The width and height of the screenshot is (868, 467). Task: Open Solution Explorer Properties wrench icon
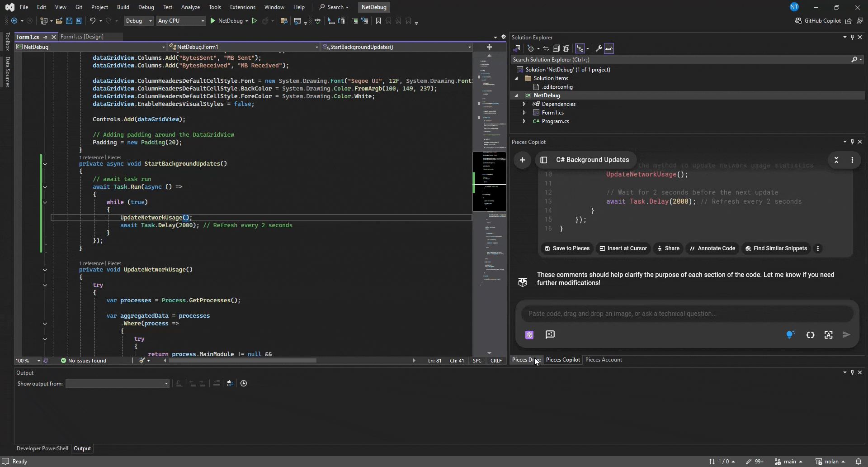point(599,48)
